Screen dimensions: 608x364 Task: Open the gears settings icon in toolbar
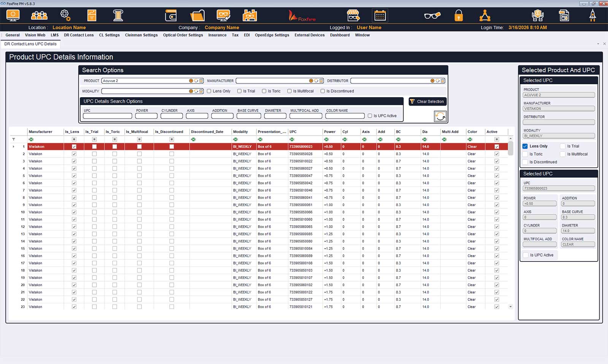(65, 16)
